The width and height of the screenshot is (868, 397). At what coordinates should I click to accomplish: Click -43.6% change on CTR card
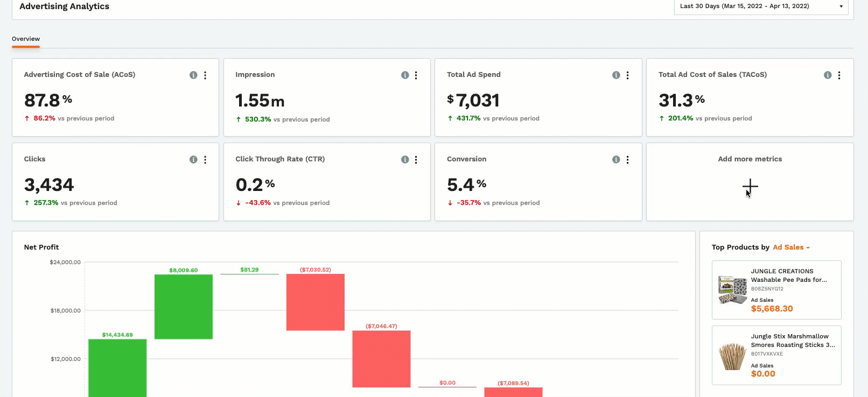(x=258, y=203)
